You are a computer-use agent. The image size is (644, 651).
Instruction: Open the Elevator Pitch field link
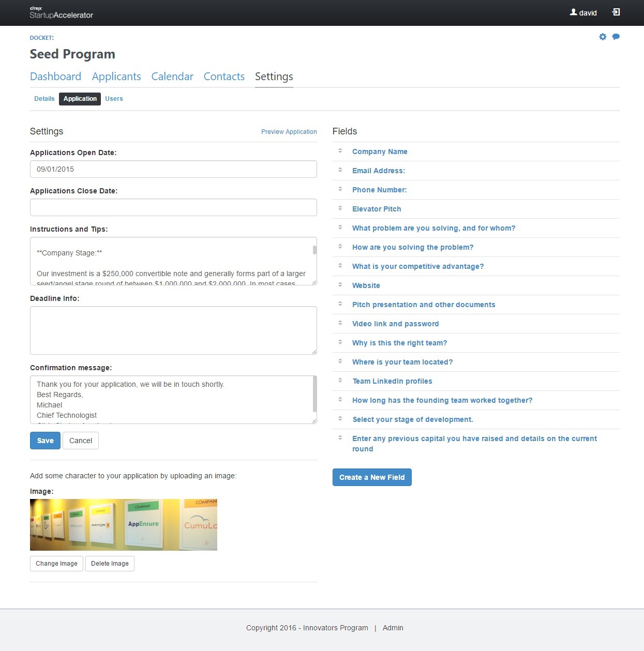click(x=377, y=209)
